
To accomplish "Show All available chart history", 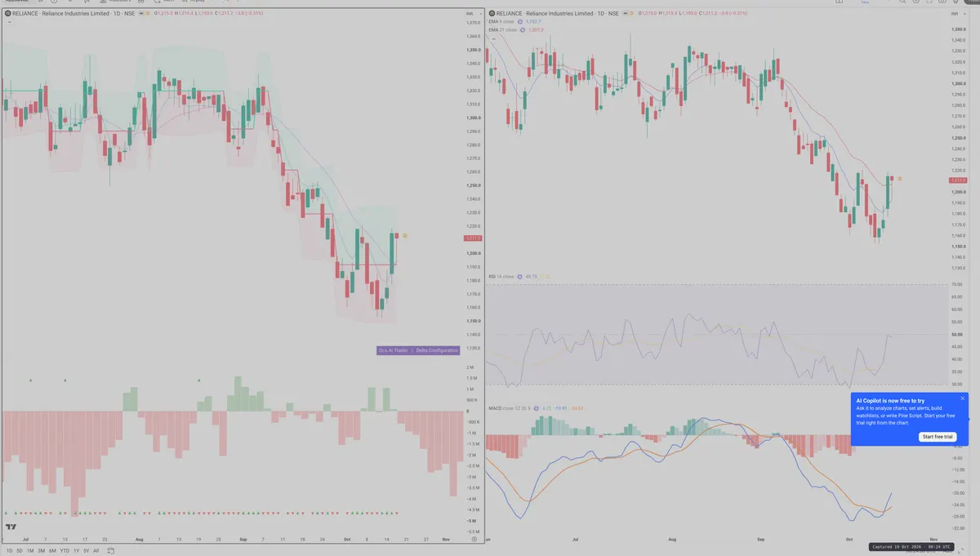I will (x=96, y=551).
